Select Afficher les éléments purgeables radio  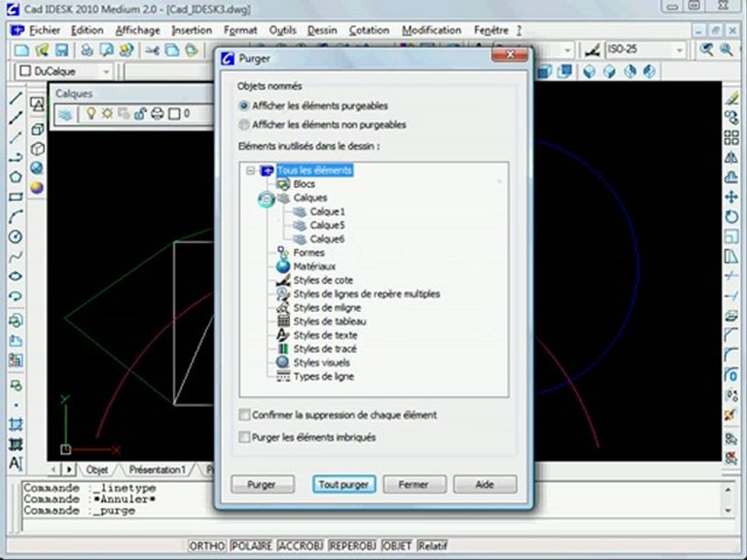244,106
